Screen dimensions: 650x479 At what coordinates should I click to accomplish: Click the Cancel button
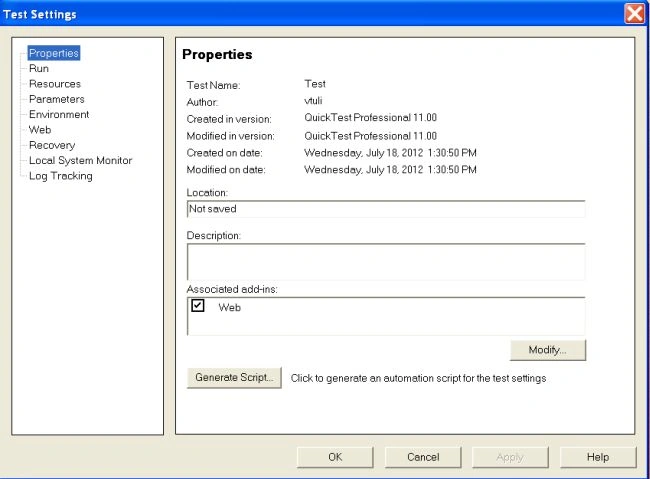click(423, 457)
